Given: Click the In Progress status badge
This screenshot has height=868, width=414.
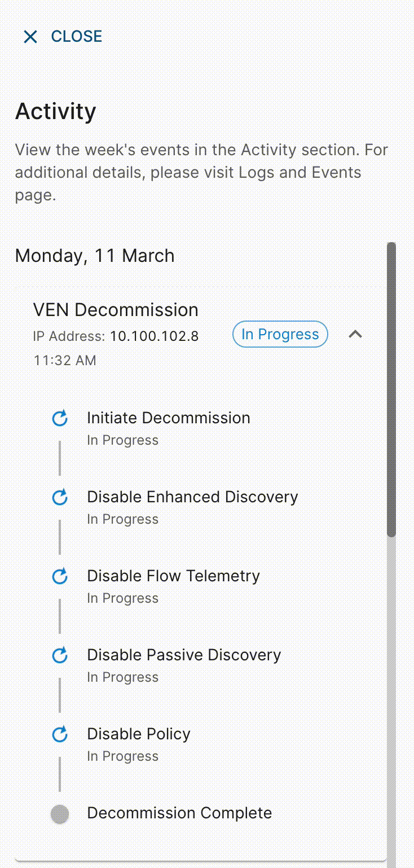Looking at the screenshot, I should pos(280,334).
